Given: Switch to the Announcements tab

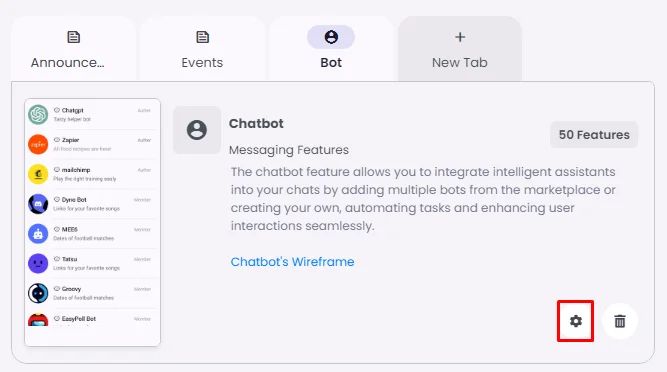Looking at the screenshot, I should point(74,49).
